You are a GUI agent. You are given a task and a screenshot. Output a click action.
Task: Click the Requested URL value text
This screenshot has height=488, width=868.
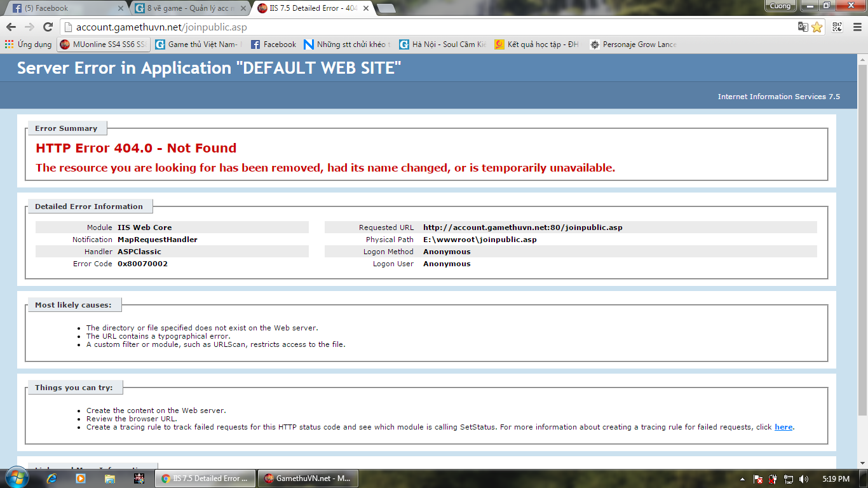(523, 227)
